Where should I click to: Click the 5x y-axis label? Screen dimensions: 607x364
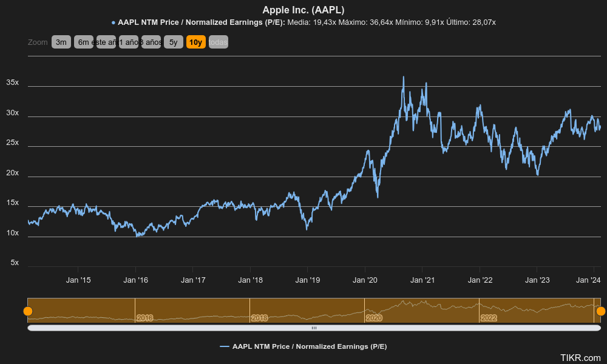(x=15, y=263)
